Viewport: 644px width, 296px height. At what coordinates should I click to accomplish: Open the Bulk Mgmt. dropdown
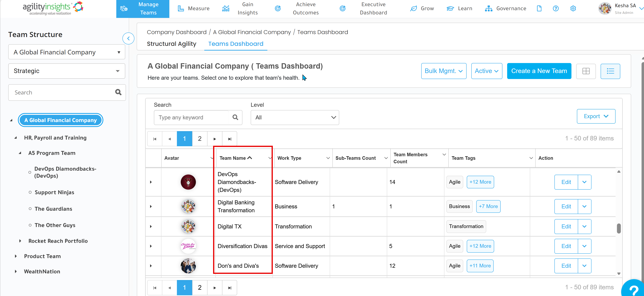point(444,71)
